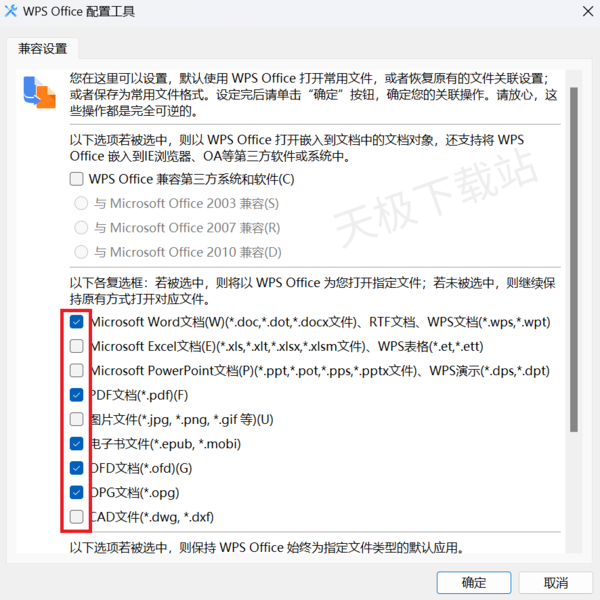Viewport: 600px width, 600px height.
Task: Uncheck the OPG文档 checkbox
Action: click(77, 492)
